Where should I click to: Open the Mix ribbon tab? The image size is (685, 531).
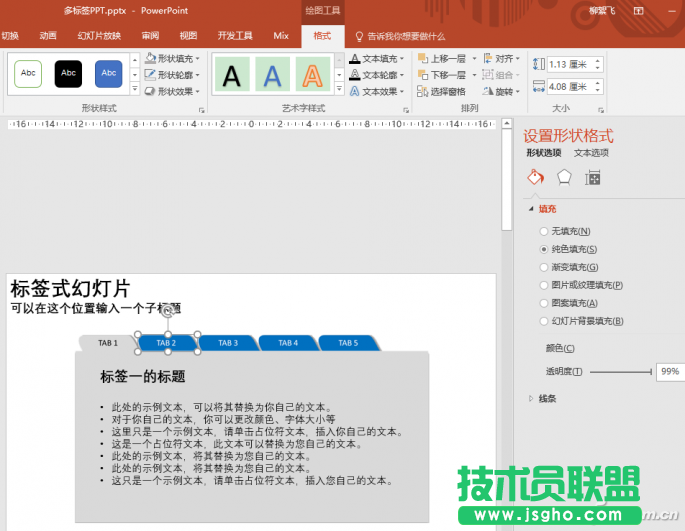tap(281, 36)
